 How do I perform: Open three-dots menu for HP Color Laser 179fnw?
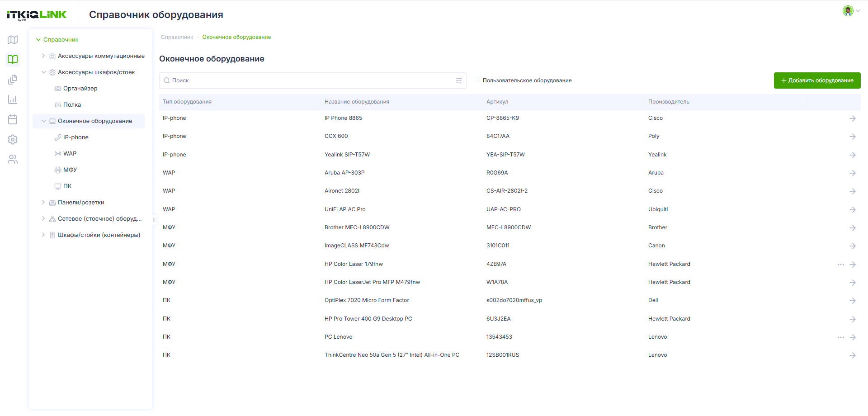tap(840, 265)
